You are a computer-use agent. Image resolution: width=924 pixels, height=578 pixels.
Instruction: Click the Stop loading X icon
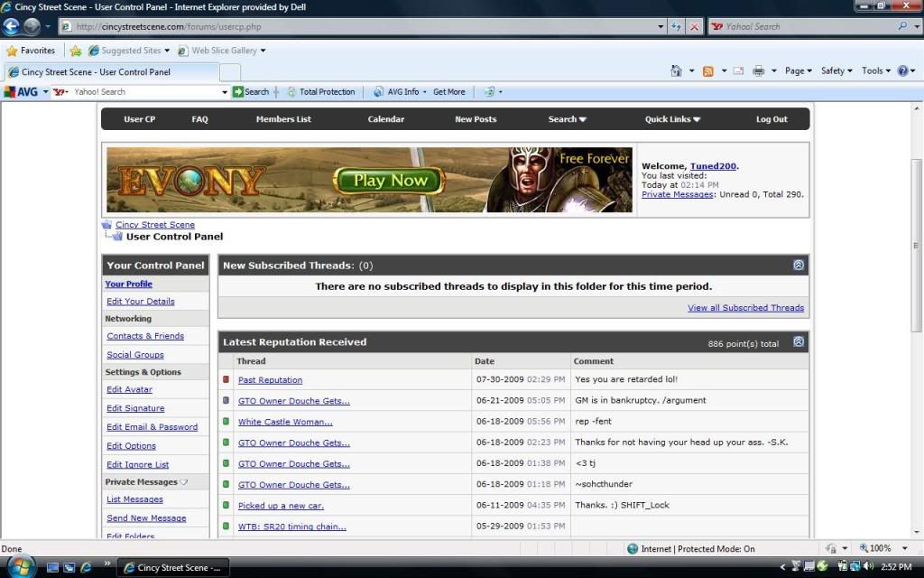pos(694,27)
